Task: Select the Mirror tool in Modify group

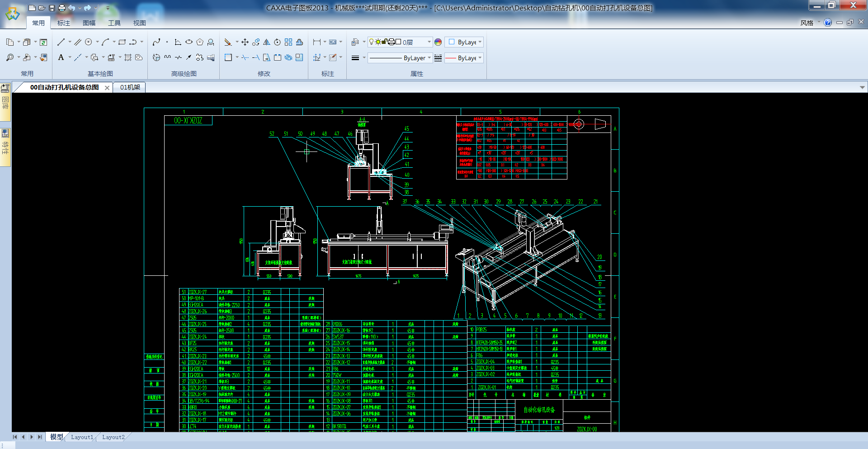Action: [x=267, y=42]
